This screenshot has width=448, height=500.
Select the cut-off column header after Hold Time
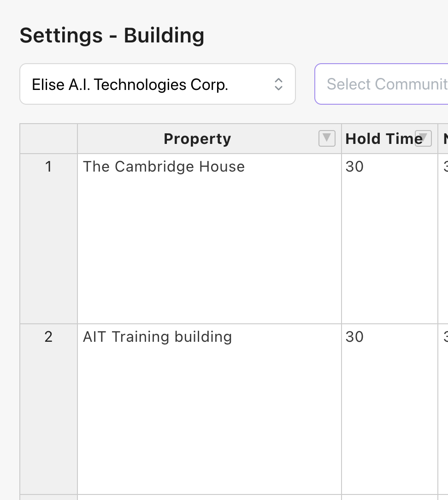tap(443, 139)
